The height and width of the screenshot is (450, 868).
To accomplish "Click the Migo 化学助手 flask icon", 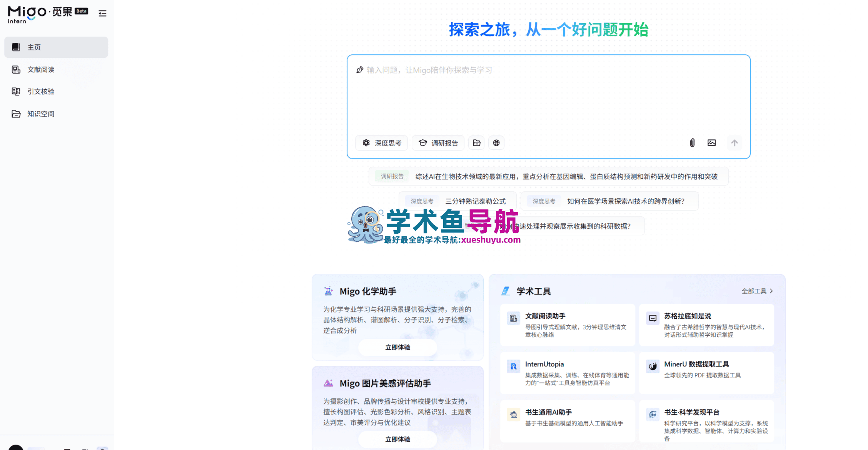I will [x=328, y=291].
